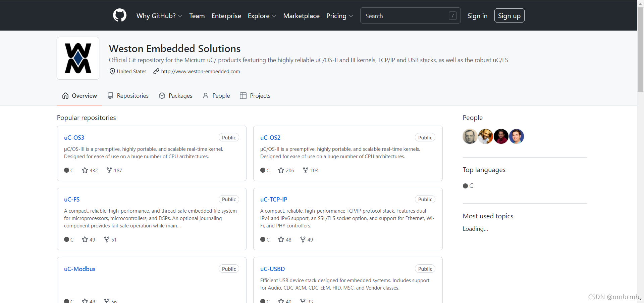Open the Enterprise navigation link
Viewport: 644px width, 303px height.
pos(226,16)
